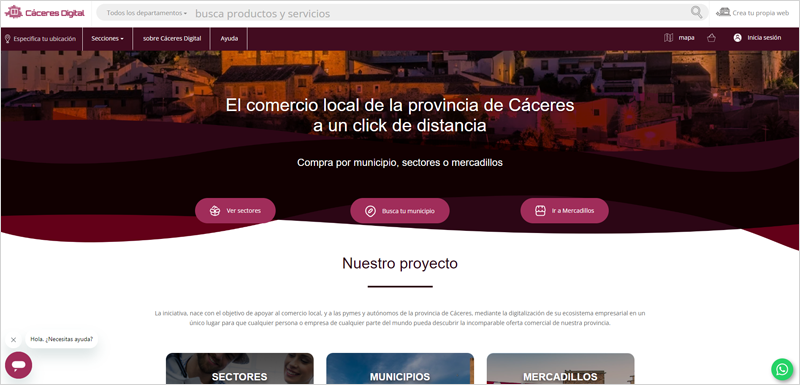Open the Crea tu propia web link
Viewport: 800px width, 385px height.
[753, 13]
